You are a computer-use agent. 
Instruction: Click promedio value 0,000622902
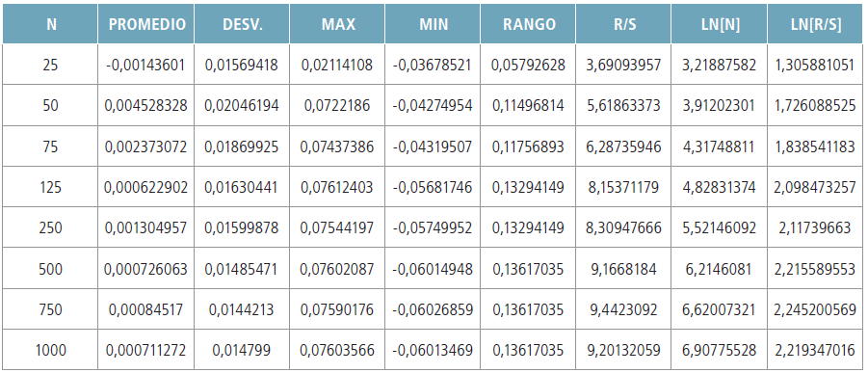pos(146,187)
